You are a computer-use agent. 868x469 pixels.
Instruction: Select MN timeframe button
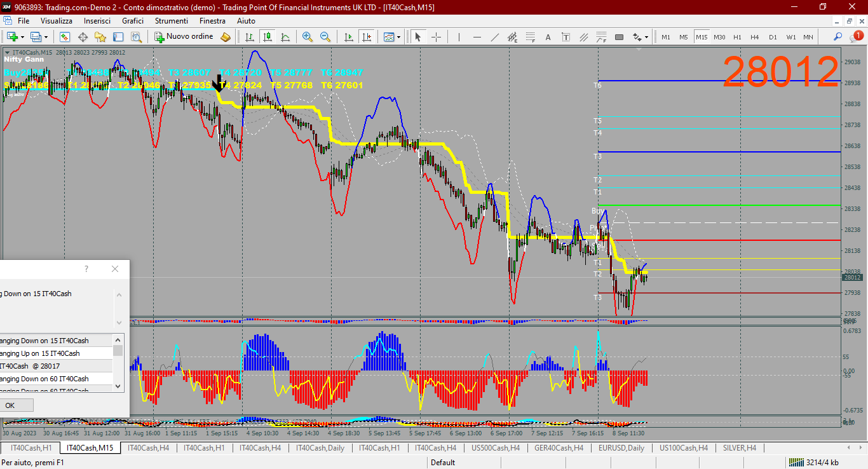pyautogui.click(x=808, y=37)
